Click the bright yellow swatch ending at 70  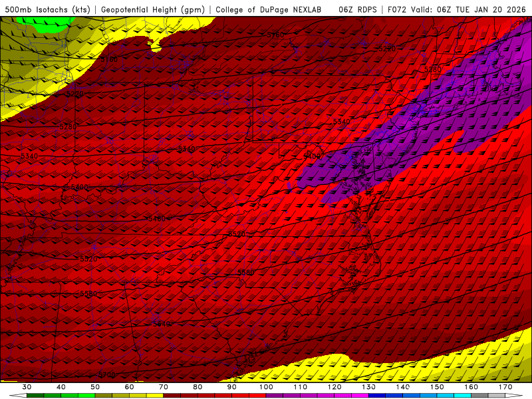(x=155, y=396)
